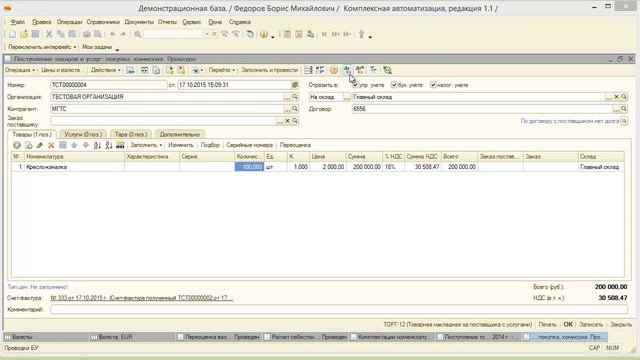Clear the Главный склад field with X icon
The width and height of the screenshot is (640, 360).
click(x=616, y=97)
